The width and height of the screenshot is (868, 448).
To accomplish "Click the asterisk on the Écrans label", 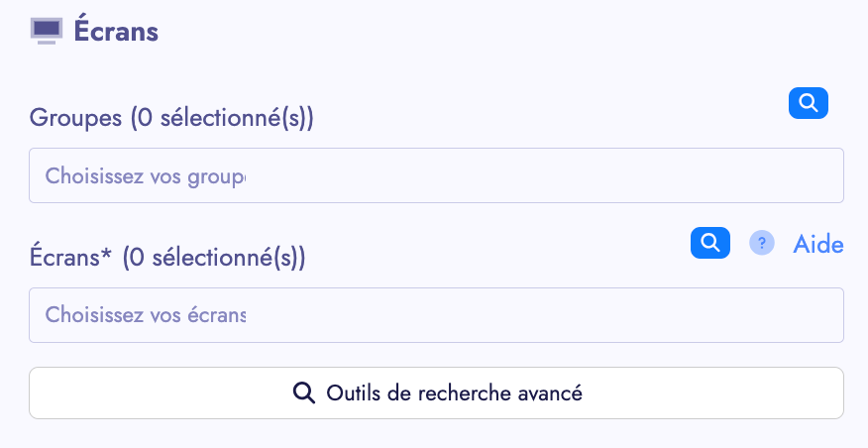I will tap(109, 254).
